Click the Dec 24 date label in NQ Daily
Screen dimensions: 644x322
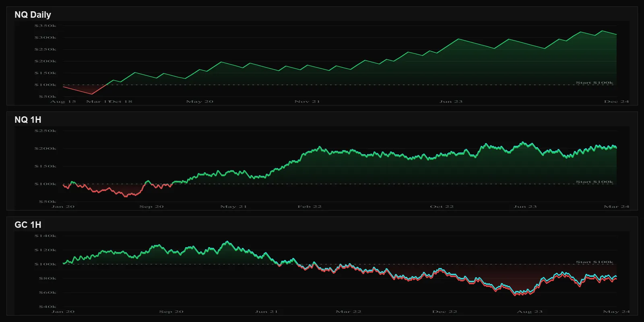[617, 101]
